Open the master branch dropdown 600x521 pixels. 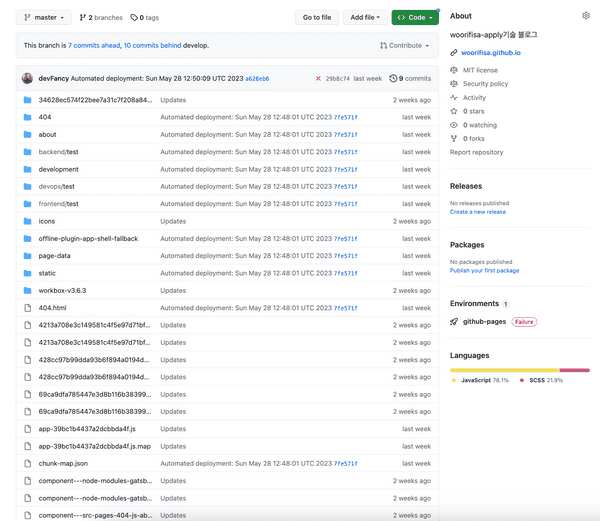coord(43,17)
